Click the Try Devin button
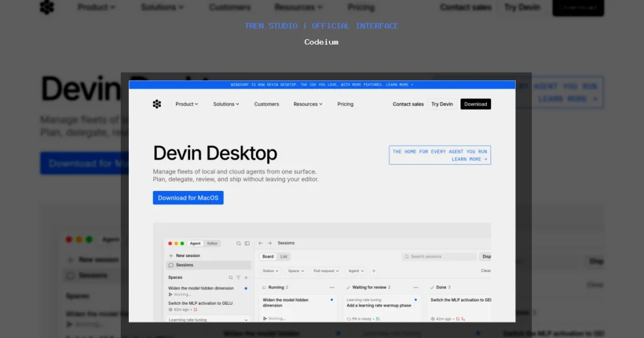Image resolution: width=644 pixels, height=338 pixels. click(x=442, y=104)
